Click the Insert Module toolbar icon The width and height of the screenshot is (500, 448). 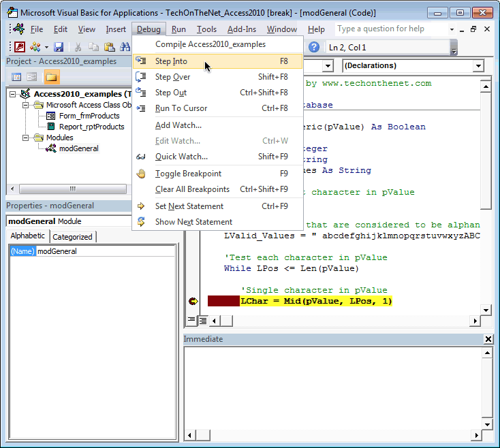pos(35,47)
